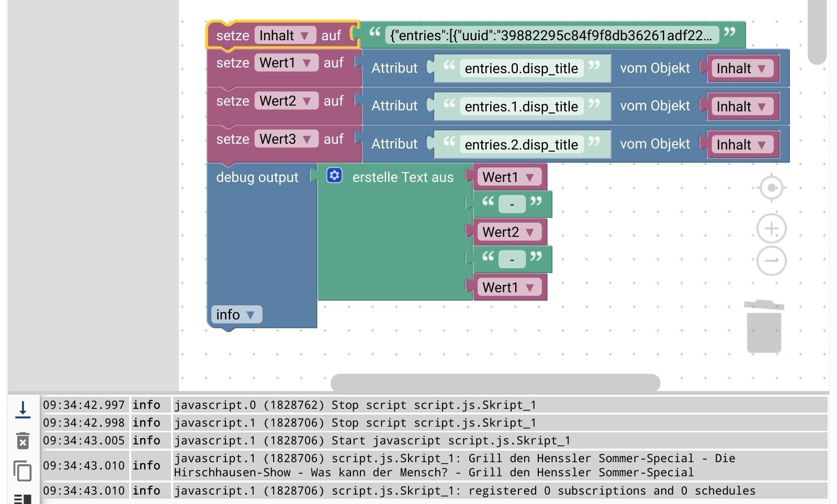
Task: Click the Blockly trash can
Action: (764, 326)
